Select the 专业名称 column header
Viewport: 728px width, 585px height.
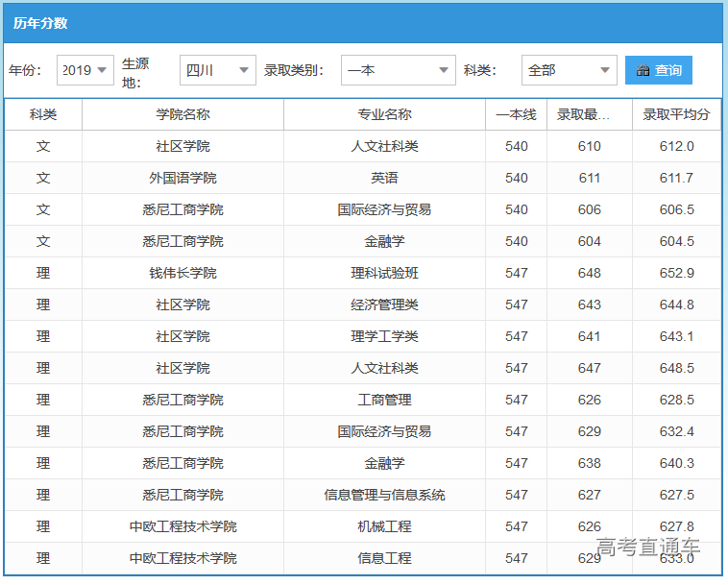(x=384, y=114)
